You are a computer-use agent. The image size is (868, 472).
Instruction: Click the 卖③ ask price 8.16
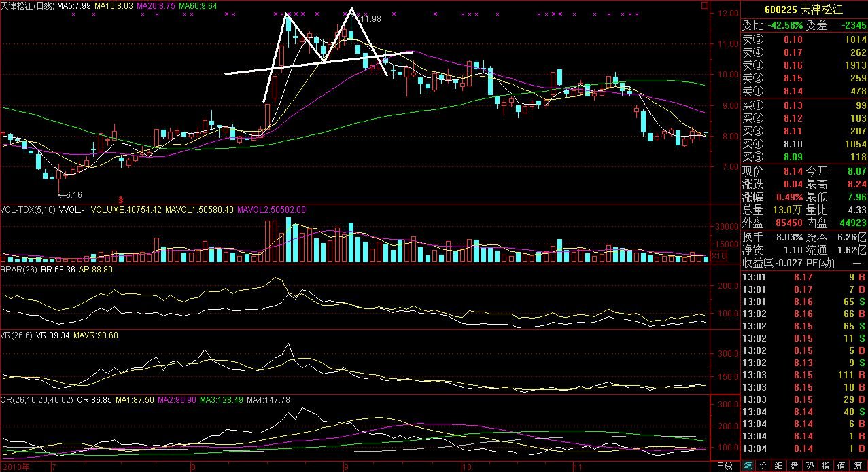[x=793, y=65]
